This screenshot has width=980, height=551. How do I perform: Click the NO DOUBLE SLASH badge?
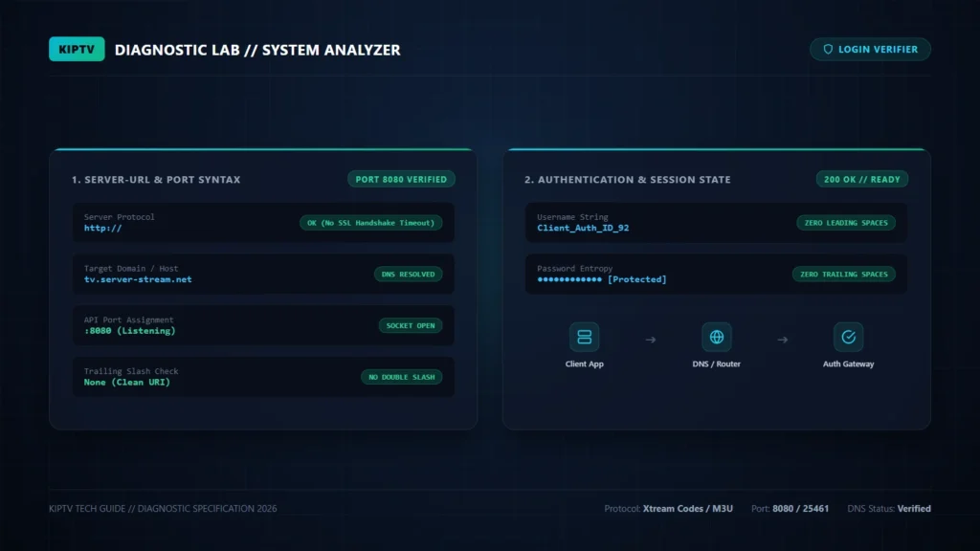click(401, 377)
